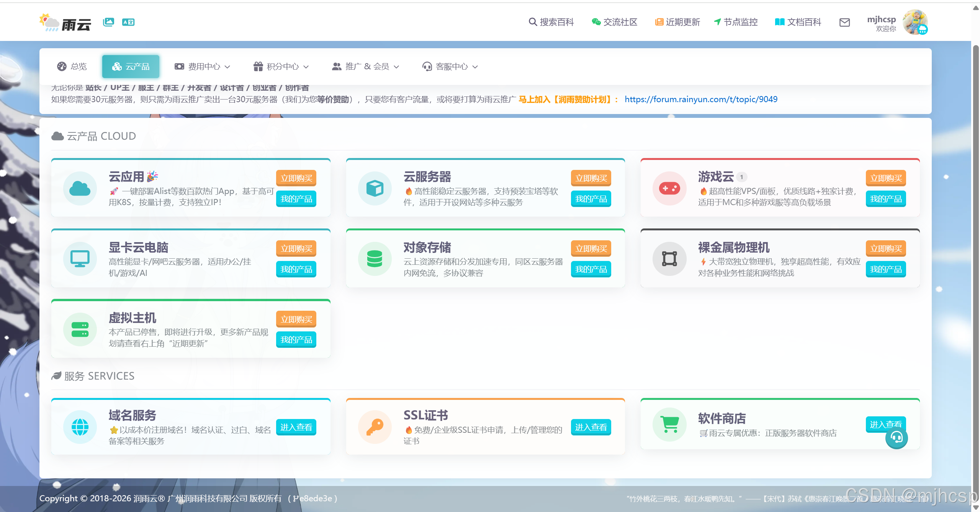This screenshot has width=980, height=512.
Task: Click the 云服务器 cube icon
Action: click(x=375, y=188)
